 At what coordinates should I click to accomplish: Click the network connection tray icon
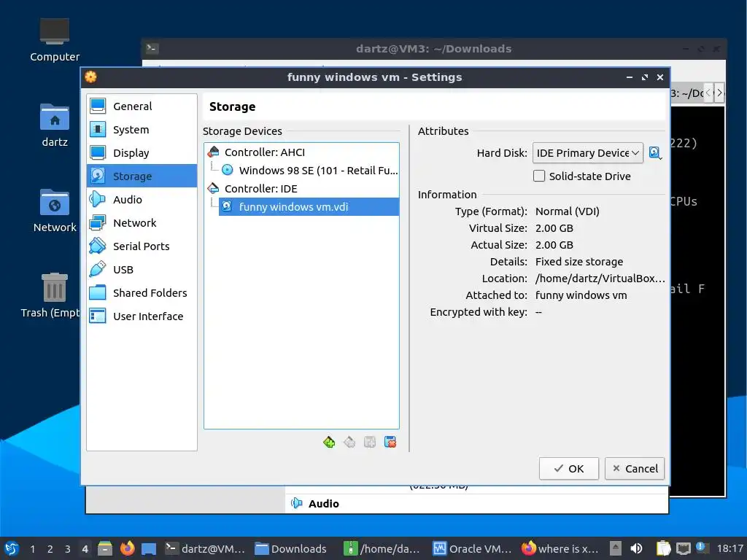click(x=683, y=548)
